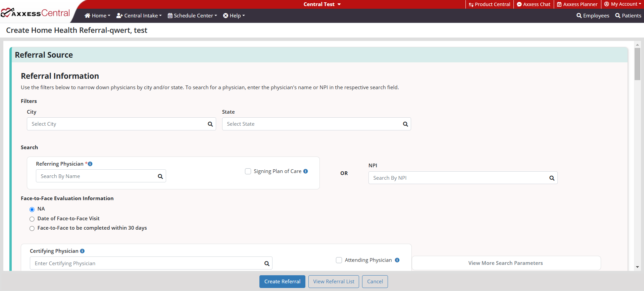Click the View Referral List button
The image size is (644, 291).
click(x=334, y=282)
